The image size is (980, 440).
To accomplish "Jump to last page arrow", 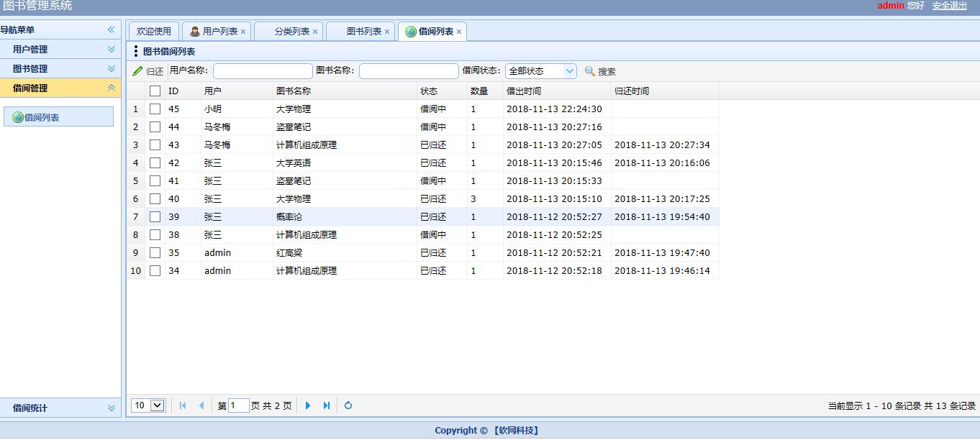I will [327, 405].
